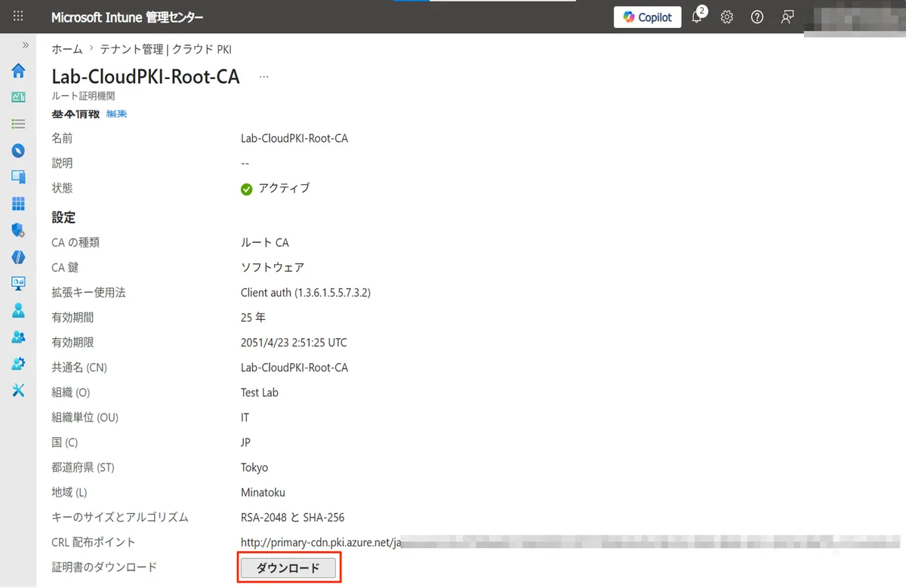
Task: Click the ダウンロード button
Action: tap(288, 568)
